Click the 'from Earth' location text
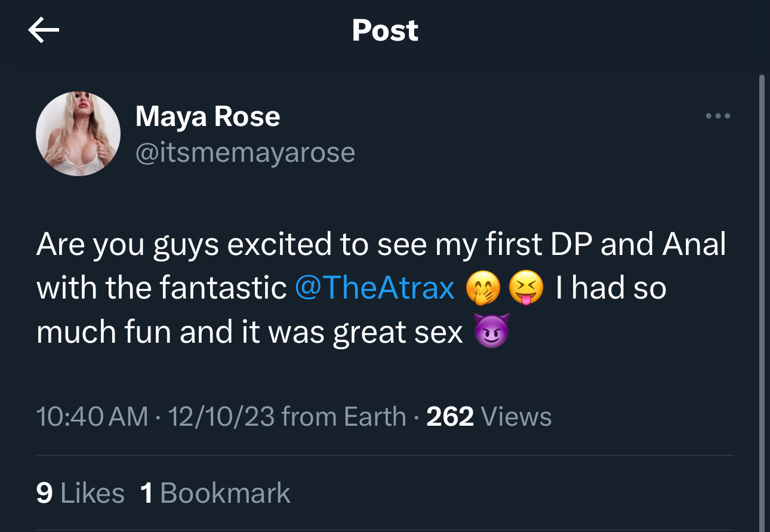Viewport: 770px width, 532px height. [344, 416]
